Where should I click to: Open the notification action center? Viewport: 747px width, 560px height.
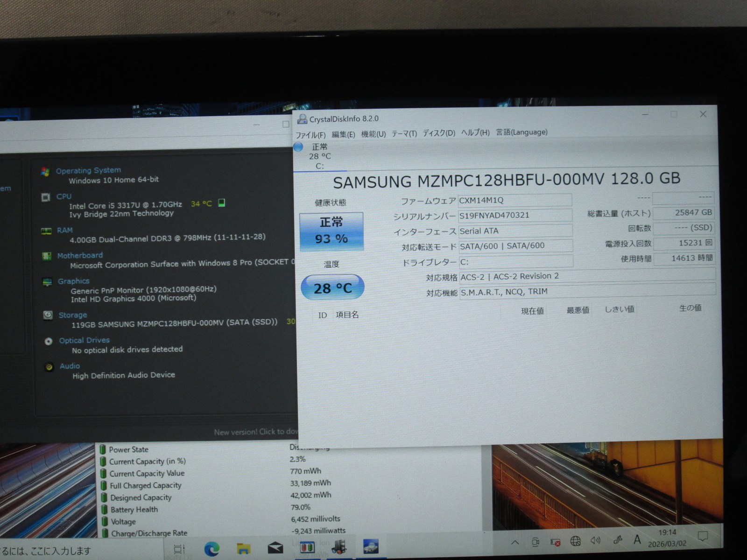coord(703,537)
